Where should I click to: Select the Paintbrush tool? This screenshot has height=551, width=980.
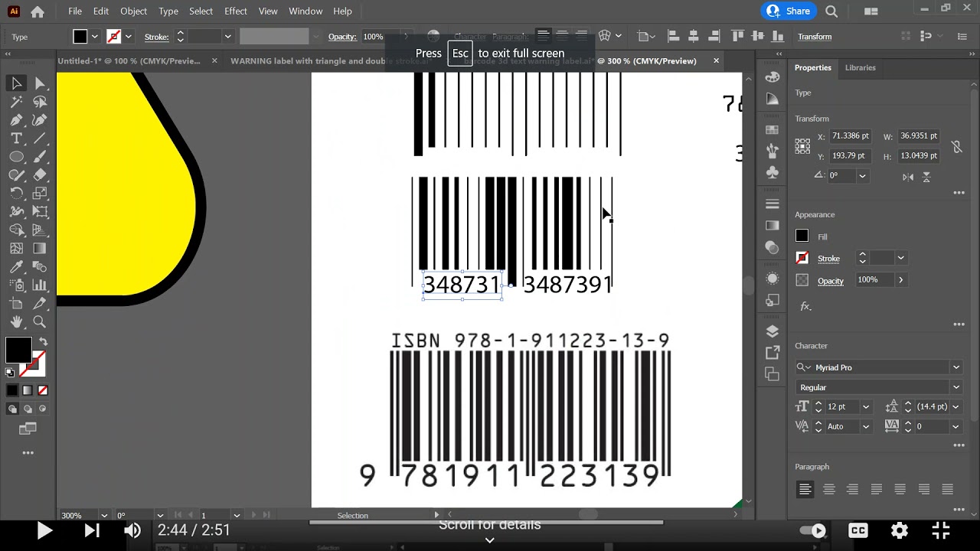tap(40, 156)
